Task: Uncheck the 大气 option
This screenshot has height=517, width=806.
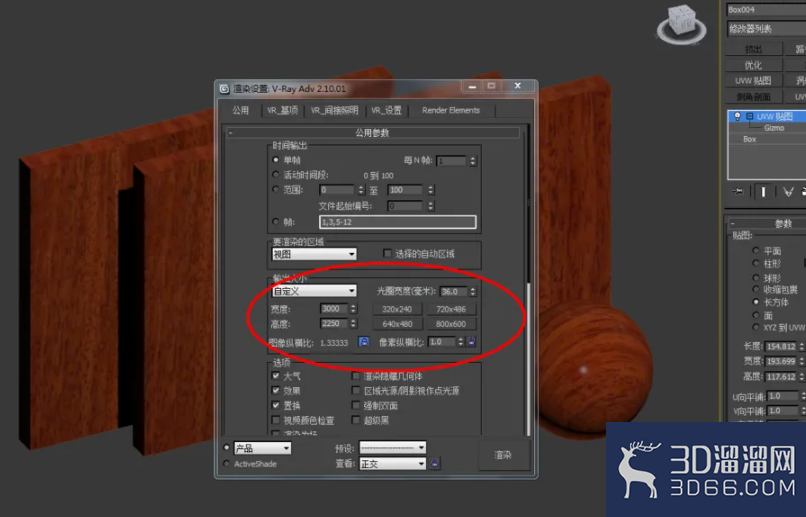Action: coord(276,376)
